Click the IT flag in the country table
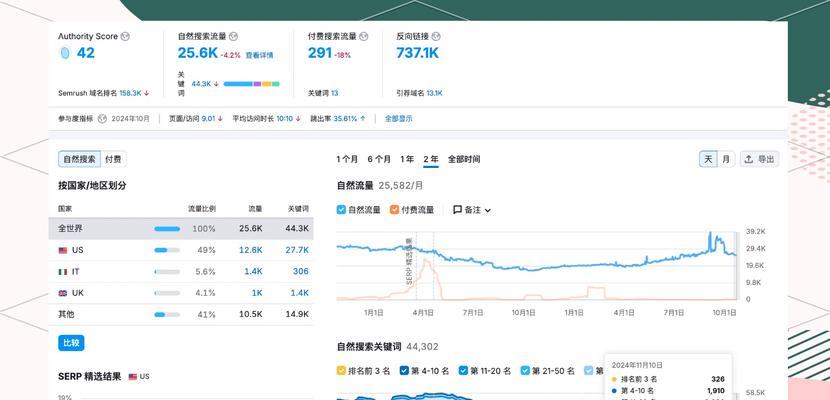 click(x=63, y=271)
